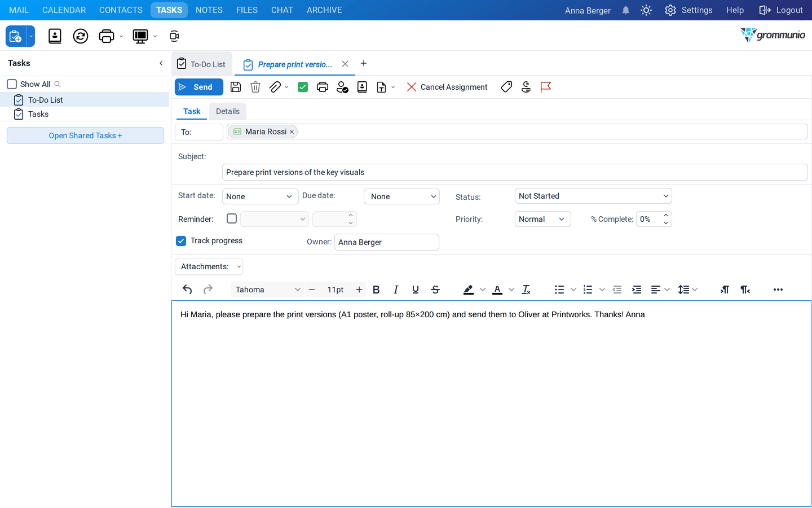Click into the Subject input field
The width and height of the screenshot is (812, 508).
[515, 172]
